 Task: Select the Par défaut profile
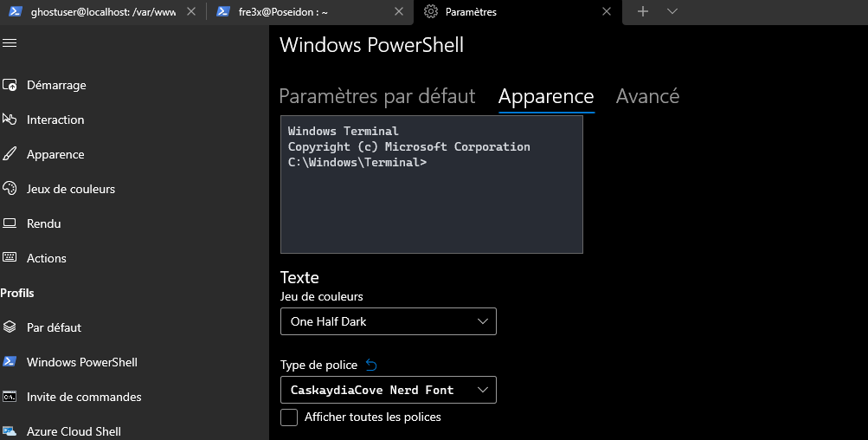pos(54,327)
